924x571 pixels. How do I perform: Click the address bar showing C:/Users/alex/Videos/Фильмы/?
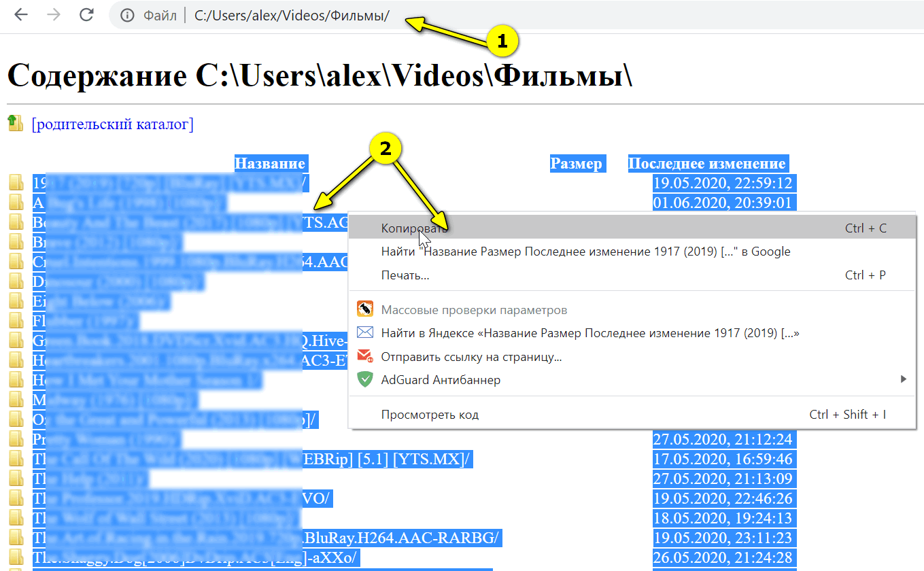click(x=517, y=15)
